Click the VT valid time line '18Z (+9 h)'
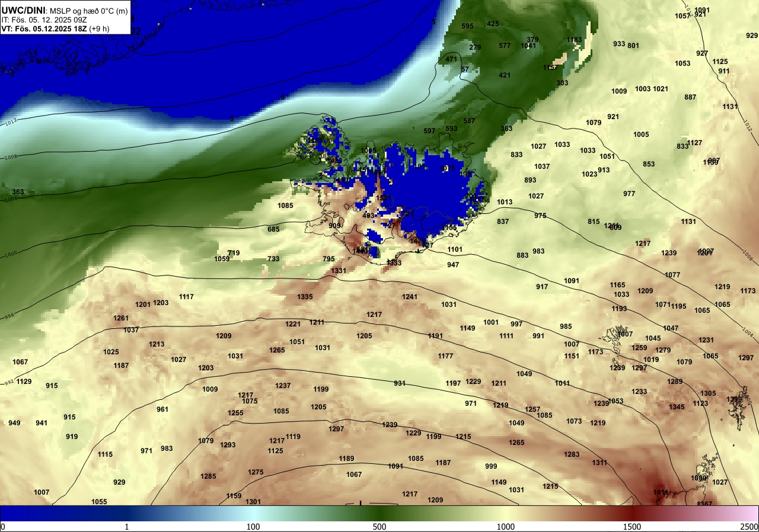Viewport: 759px width, 532px height. point(90,28)
